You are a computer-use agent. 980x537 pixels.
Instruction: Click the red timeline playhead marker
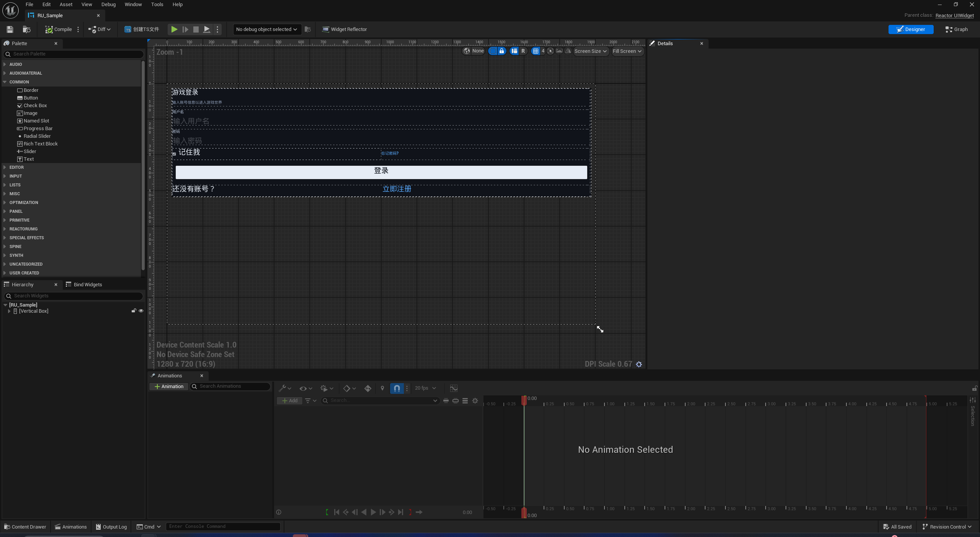point(524,400)
